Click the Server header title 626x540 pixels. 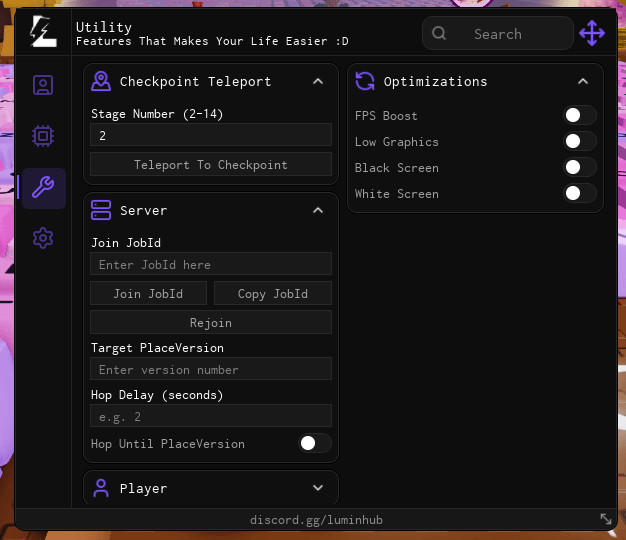point(144,210)
